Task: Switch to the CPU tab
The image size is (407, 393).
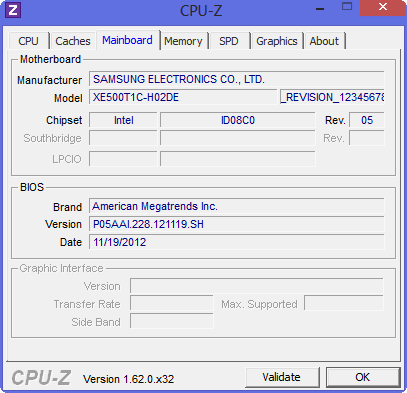Action: [x=29, y=41]
